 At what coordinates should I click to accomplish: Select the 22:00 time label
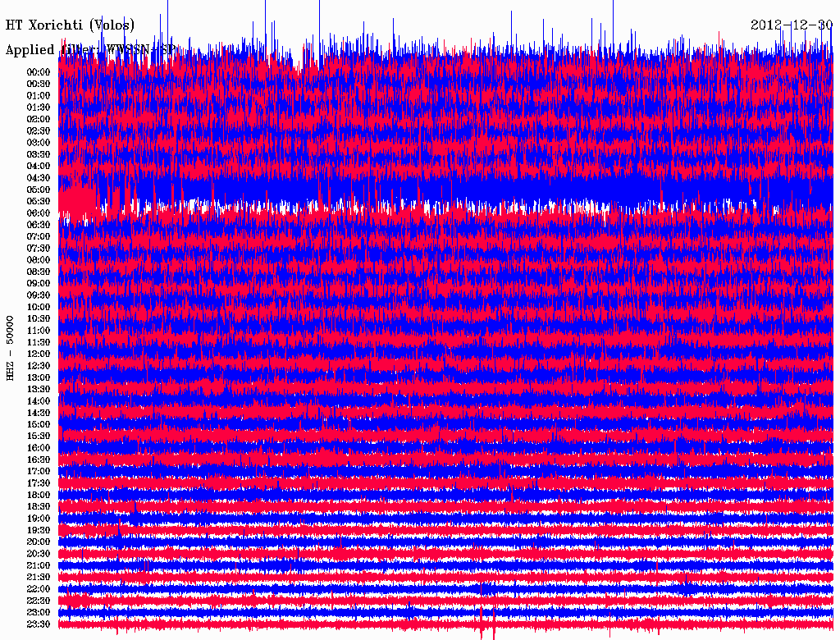(39, 589)
